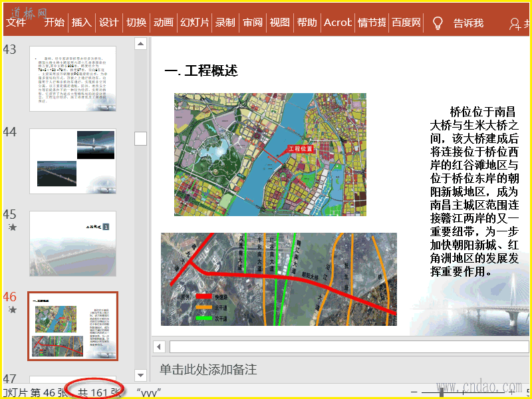Switch to the 开始 ribbon tab
532x399 pixels.
[x=55, y=23]
